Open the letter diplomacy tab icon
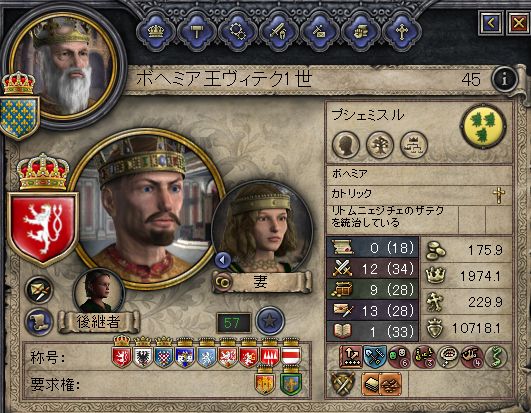This screenshot has height=413, width=531. point(320,32)
